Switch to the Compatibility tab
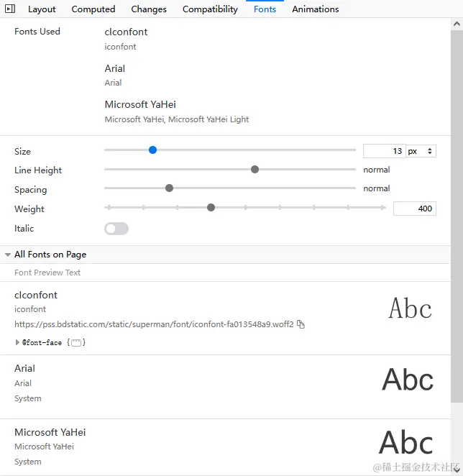Viewport: 463px width, 476px height. pos(210,9)
